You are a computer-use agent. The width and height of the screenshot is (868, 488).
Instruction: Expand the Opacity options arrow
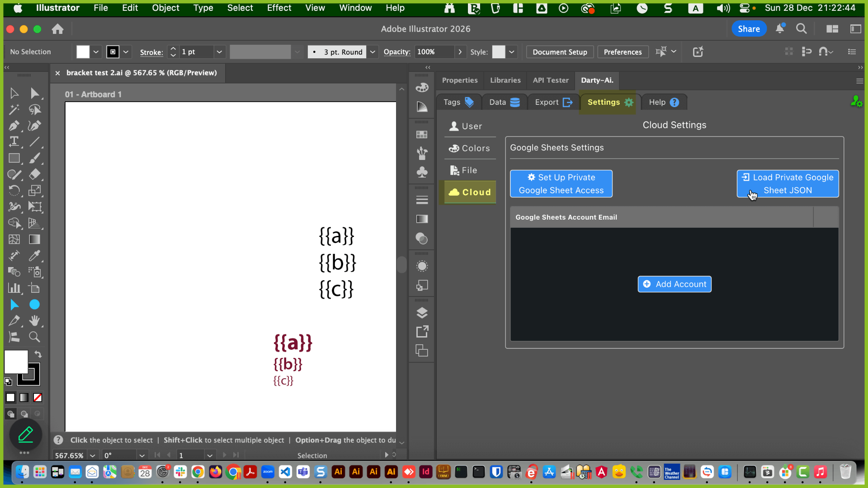point(460,52)
